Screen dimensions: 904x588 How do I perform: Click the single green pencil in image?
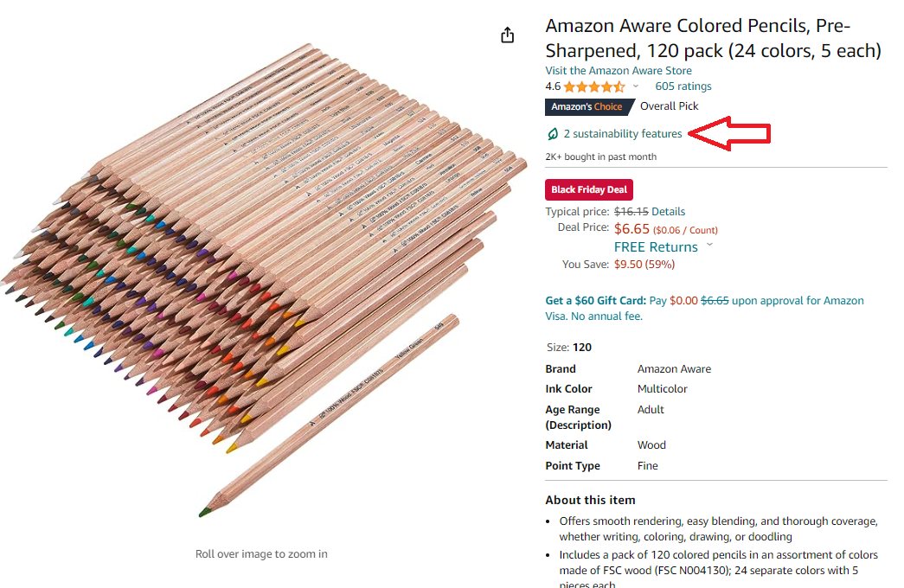tap(329, 415)
